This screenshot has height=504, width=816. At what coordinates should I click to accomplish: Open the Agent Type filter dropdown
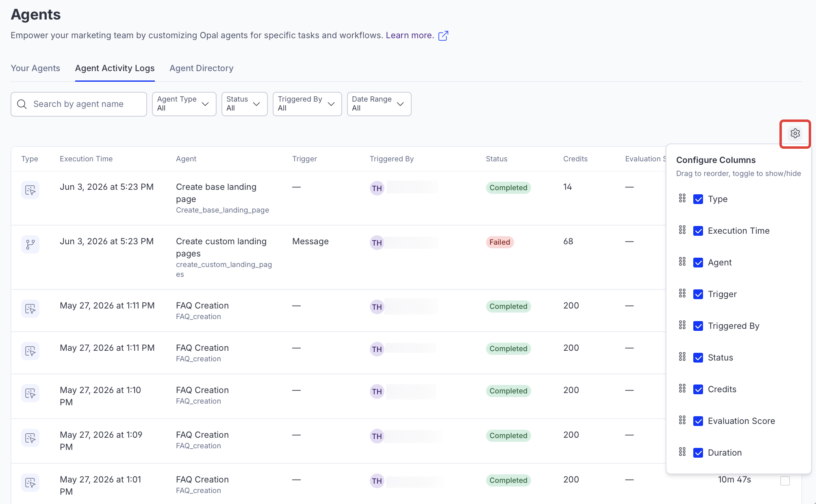tap(184, 104)
